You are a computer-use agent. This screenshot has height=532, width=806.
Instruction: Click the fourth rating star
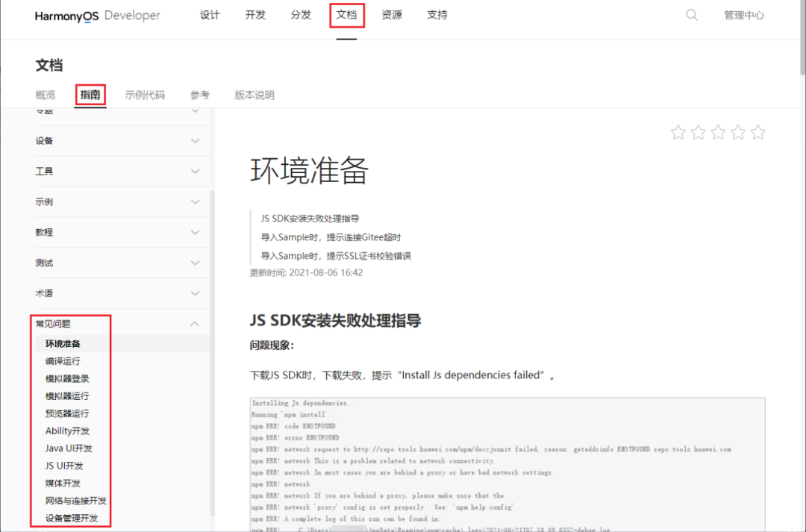(738, 133)
